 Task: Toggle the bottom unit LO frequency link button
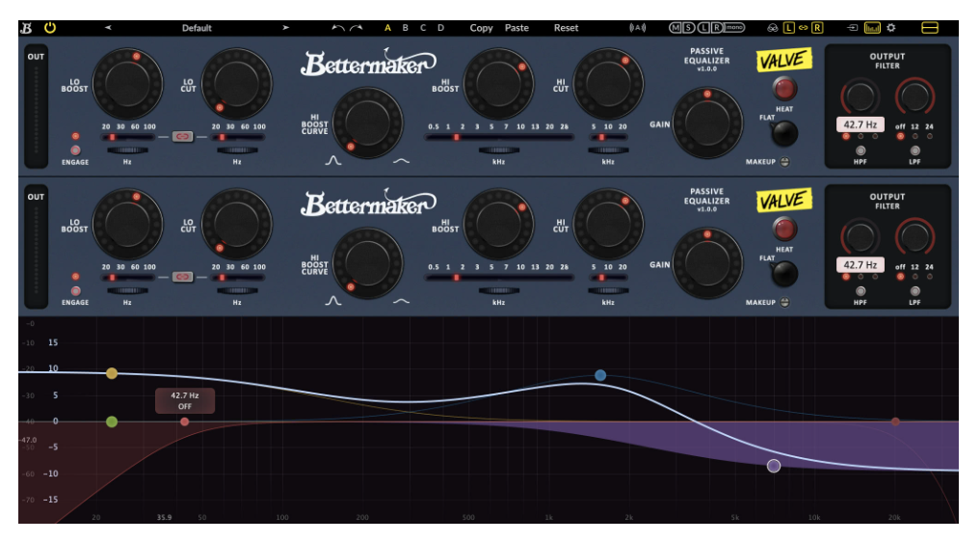click(182, 277)
